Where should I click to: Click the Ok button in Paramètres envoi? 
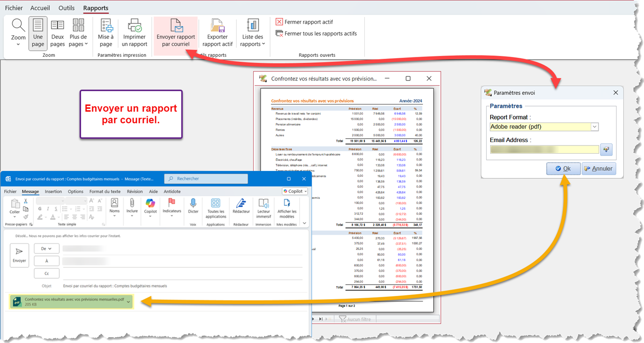click(x=563, y=169)
